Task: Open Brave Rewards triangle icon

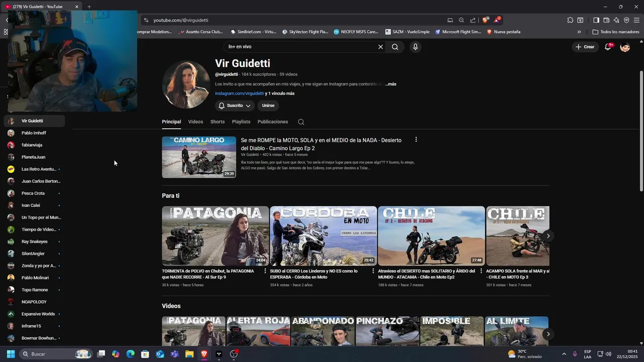Action: pos(497,20)
